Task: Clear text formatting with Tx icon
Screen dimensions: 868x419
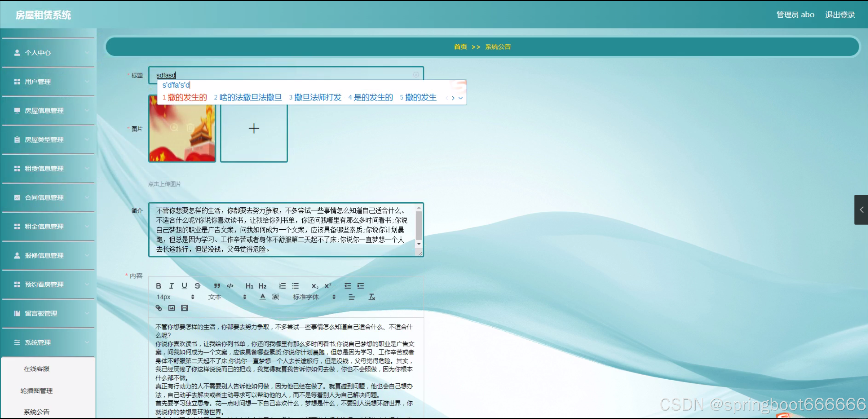Action: click(372, 297)
